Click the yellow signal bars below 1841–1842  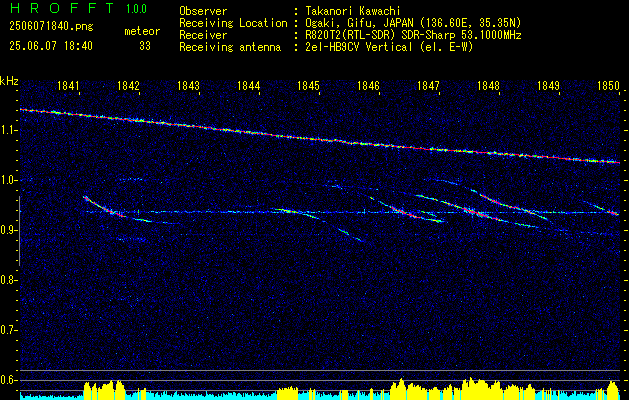tap(105, 389)
